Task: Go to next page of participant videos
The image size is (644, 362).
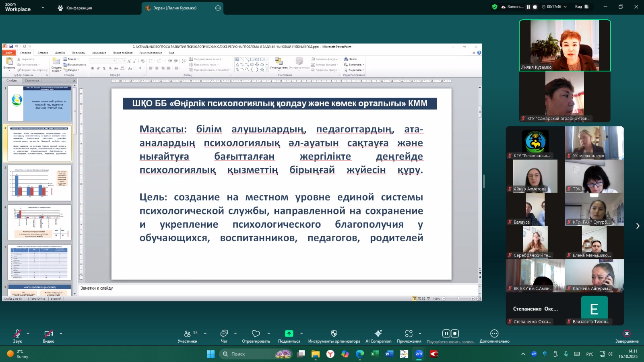Action: tap(637, 226)
